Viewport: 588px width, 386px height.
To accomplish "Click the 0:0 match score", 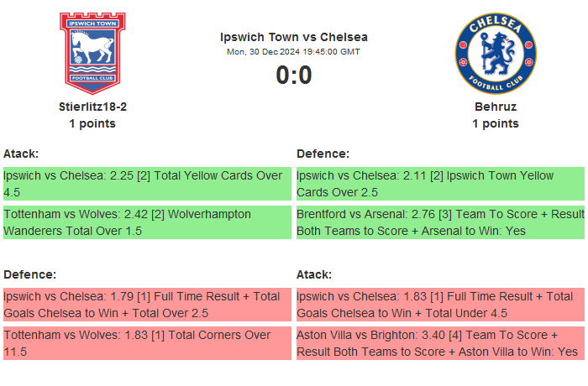I will click(x=293, y=76).
